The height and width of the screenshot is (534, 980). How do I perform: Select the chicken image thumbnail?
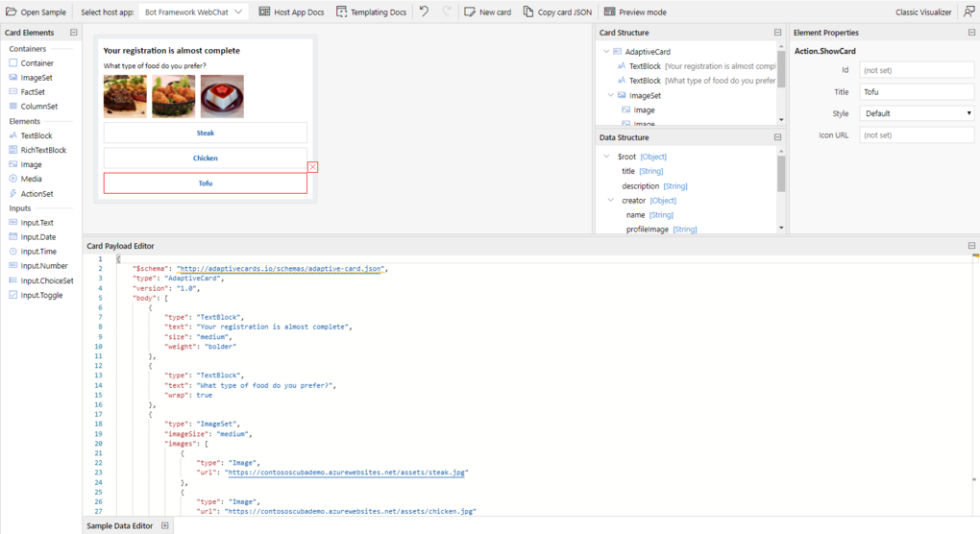[174, 96]
